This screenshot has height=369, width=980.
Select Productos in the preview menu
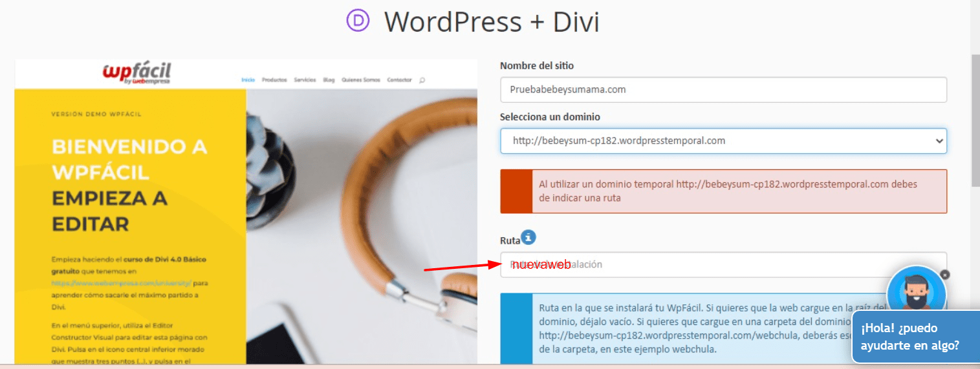(274, 80)
